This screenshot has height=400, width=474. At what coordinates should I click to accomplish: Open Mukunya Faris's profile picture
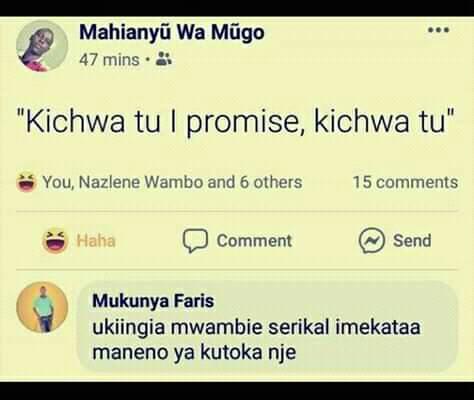pos(42,307)
